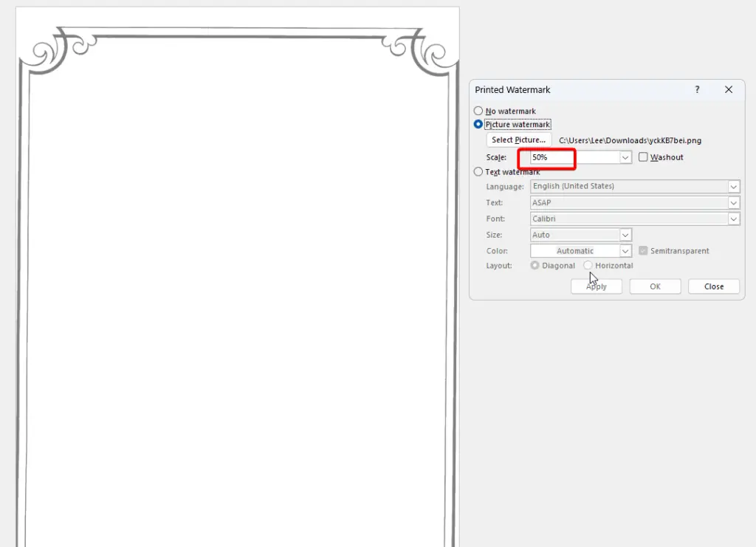The width and height of the screenshot is (756, 547).
Task: Open the dialog Help question mark
Action: click(x=696, y=89)
